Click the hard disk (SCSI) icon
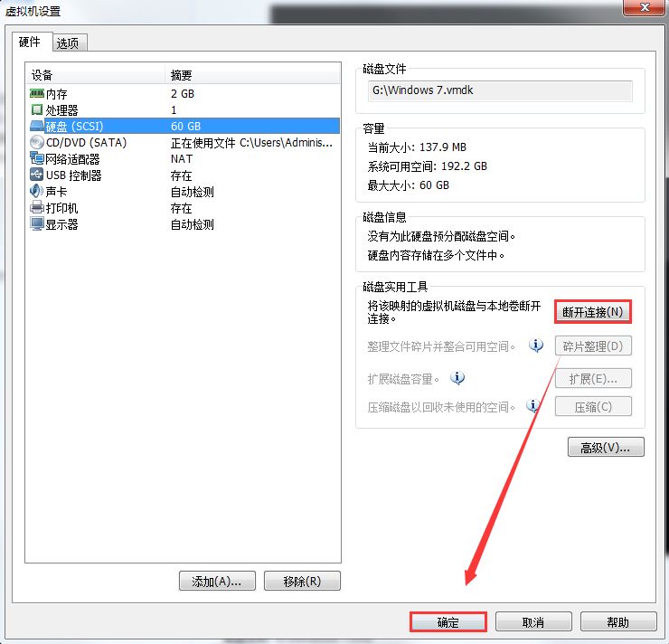 click(37, 126)
